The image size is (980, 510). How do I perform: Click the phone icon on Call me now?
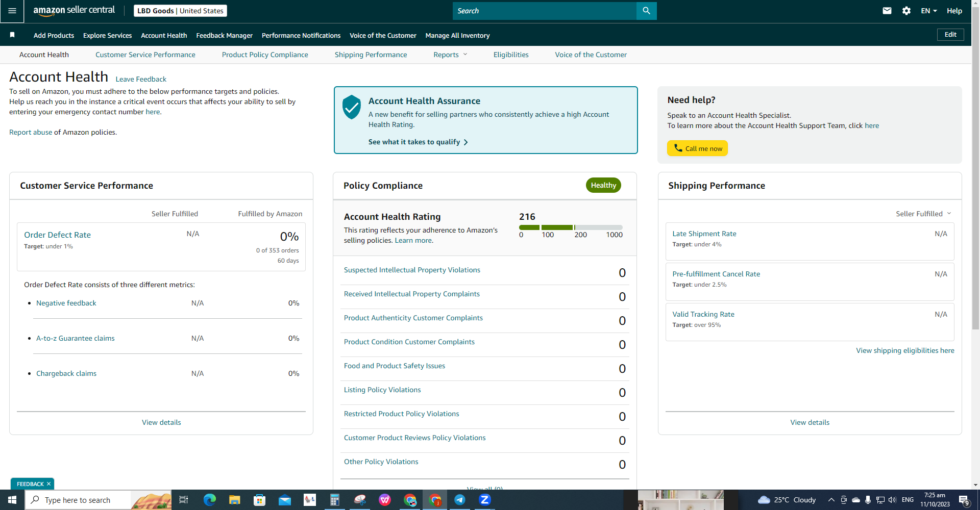678,148
